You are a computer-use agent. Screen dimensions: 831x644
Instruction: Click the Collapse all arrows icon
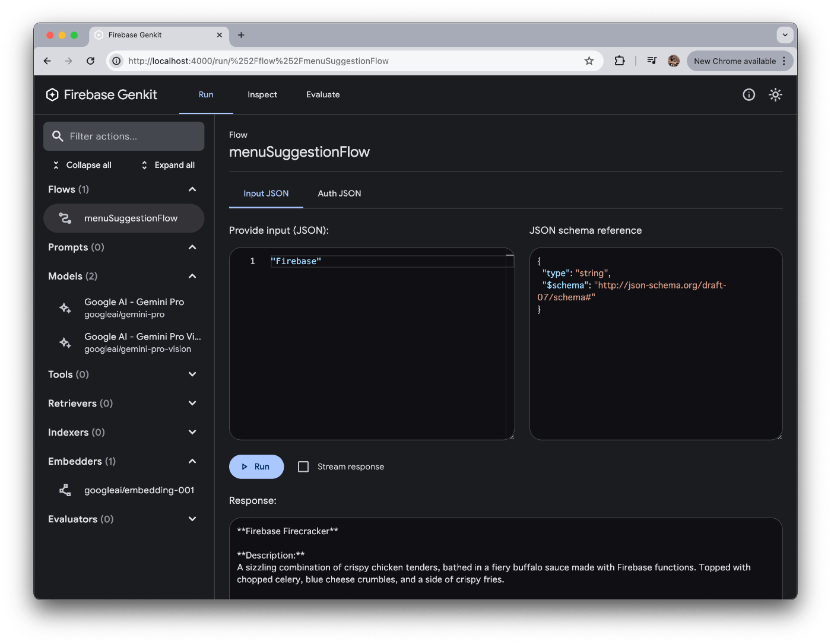pos(56,165)
